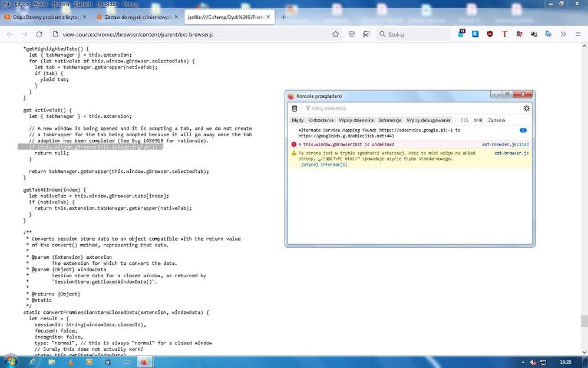Toggle the Wpisy debugowania filter
588x368 pixels.
click(428, 120)
